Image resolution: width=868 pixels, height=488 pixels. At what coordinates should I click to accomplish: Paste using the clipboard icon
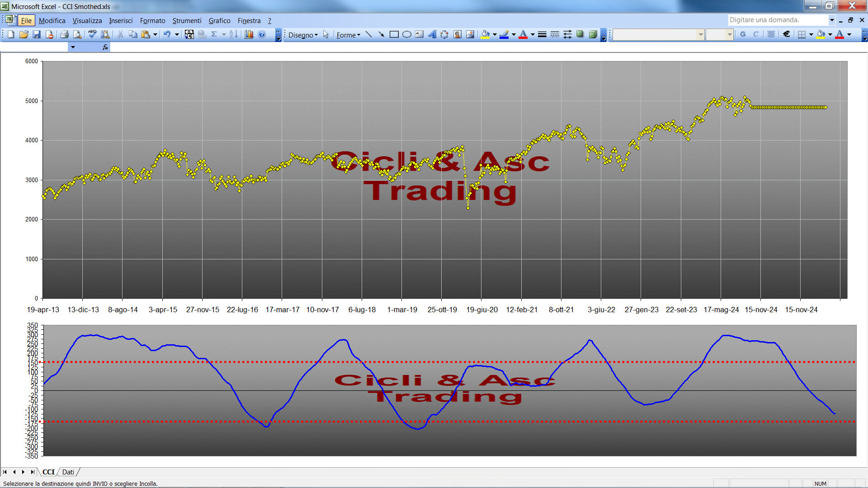146,34
